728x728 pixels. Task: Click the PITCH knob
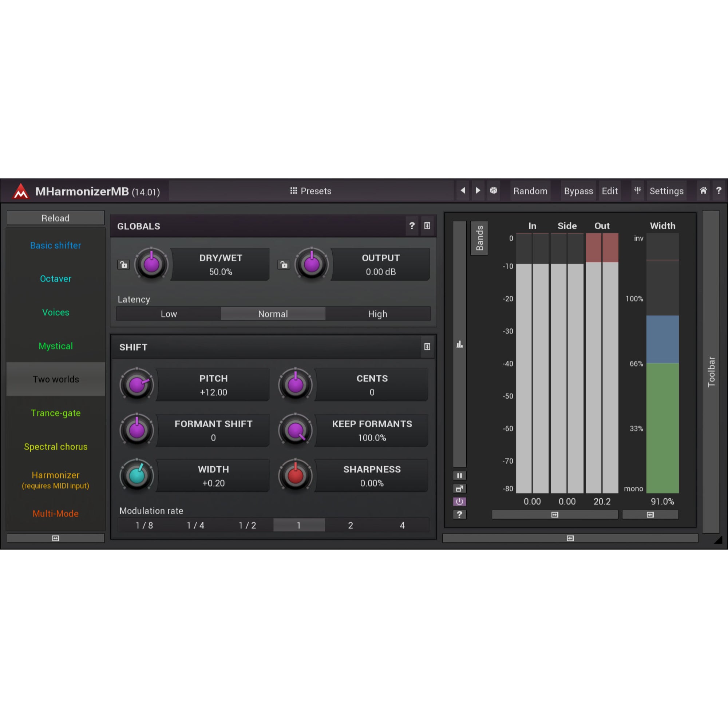(137, 385)
